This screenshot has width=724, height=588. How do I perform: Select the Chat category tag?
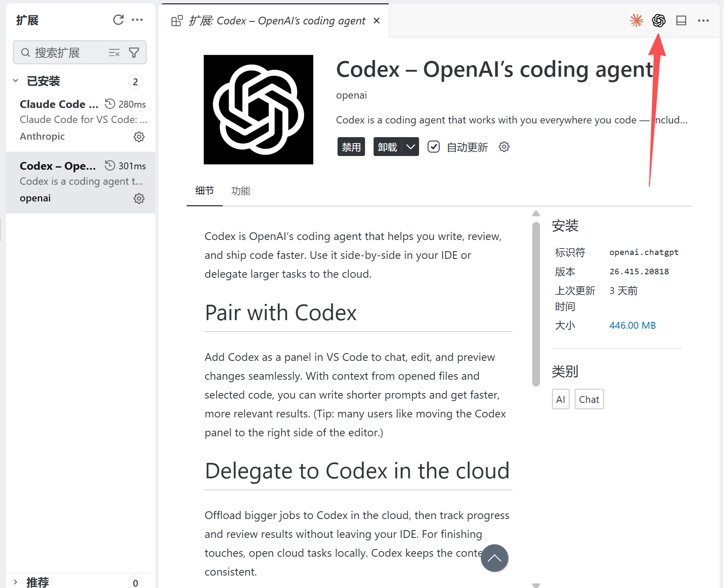(589, 399)
